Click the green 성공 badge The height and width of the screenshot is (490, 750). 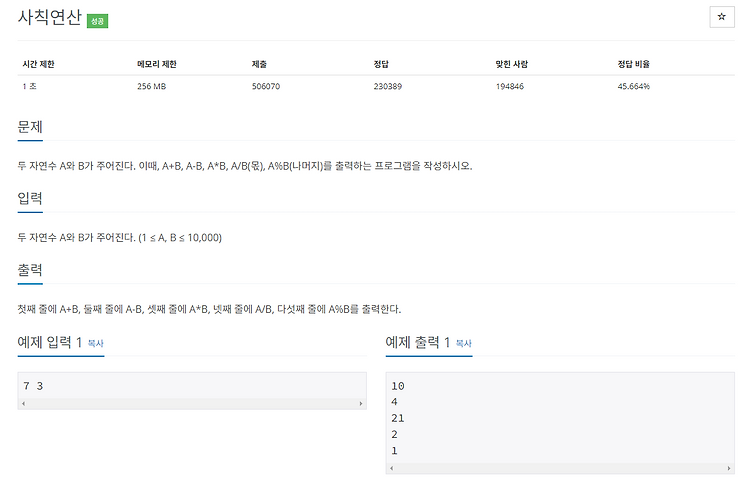point(97,21)
